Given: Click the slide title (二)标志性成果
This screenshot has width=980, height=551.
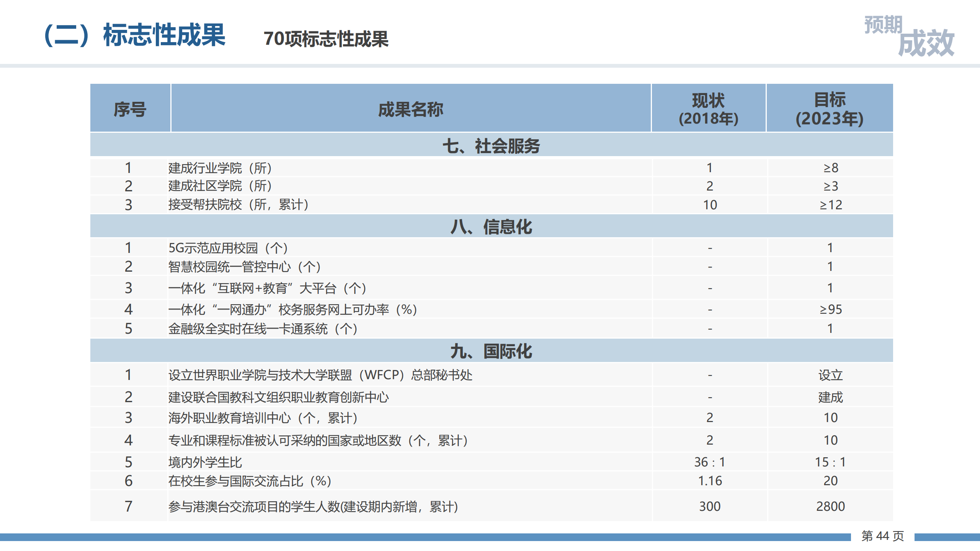Looking at the screenshot, I should point(135,35).
